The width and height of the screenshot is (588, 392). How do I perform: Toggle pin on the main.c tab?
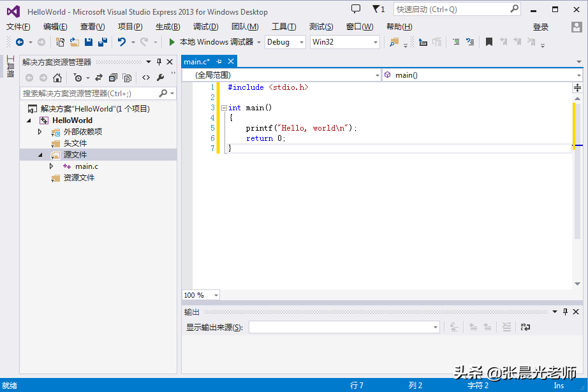point(219,61)
